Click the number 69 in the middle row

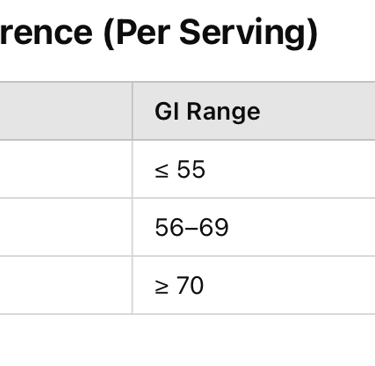click(214, 228)
